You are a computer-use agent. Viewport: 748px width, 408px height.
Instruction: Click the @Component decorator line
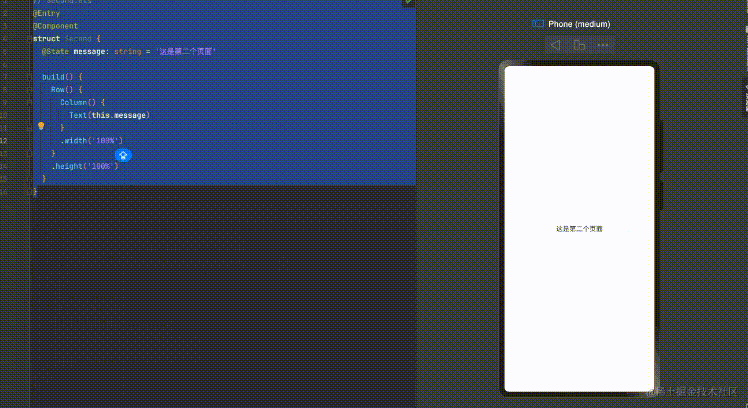tap(55, 26)
